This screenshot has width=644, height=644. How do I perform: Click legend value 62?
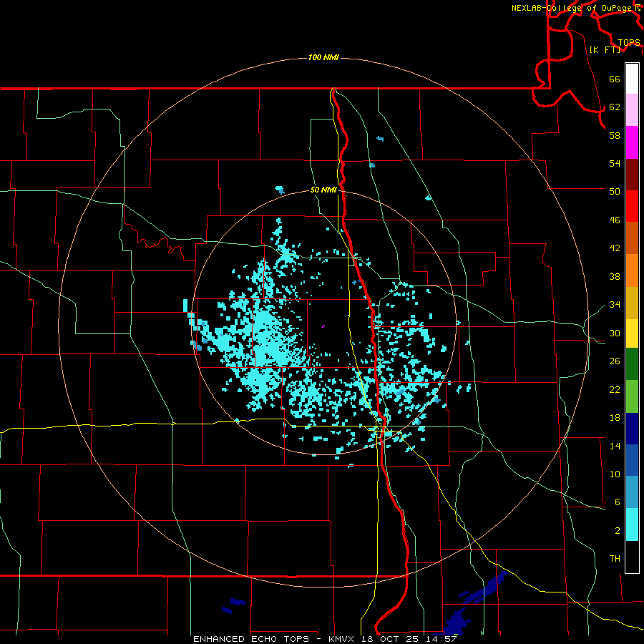(x=615, y=107)
